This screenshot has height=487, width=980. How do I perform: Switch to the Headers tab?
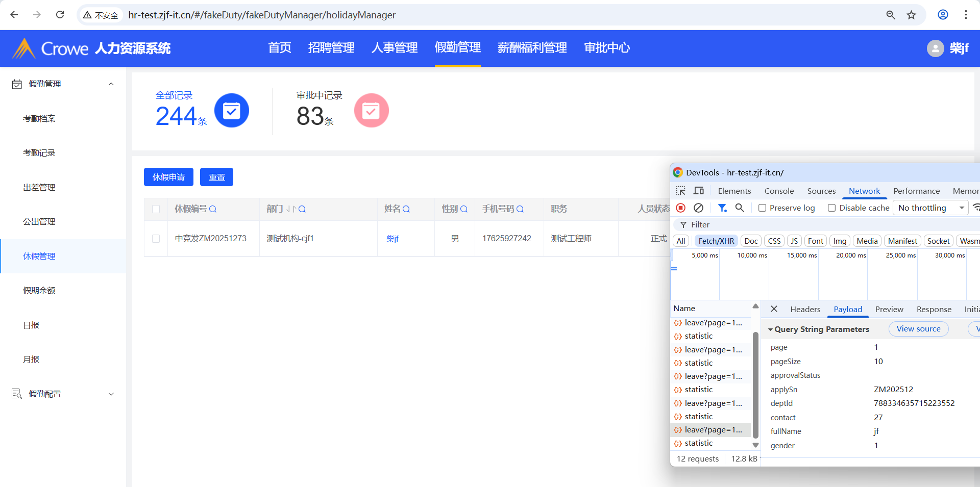pyautogui.click(x=805, y=309)
